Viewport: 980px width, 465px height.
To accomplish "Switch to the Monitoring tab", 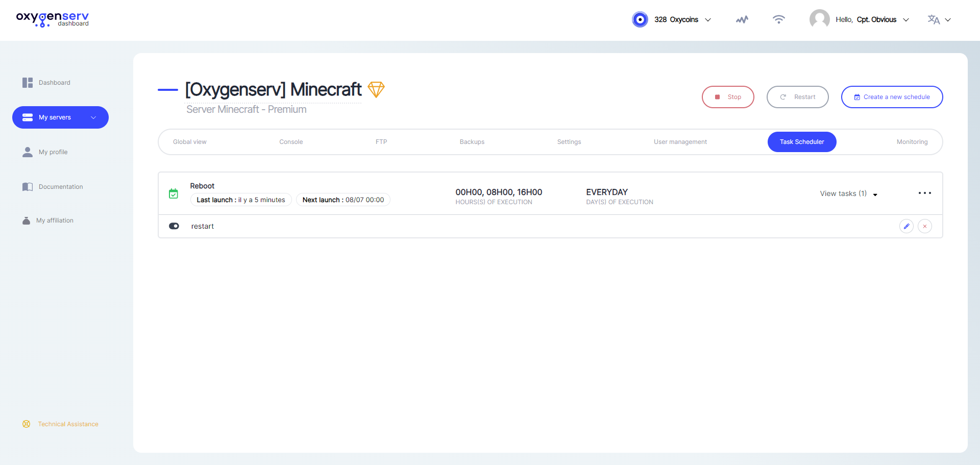I will coord(912,142).
